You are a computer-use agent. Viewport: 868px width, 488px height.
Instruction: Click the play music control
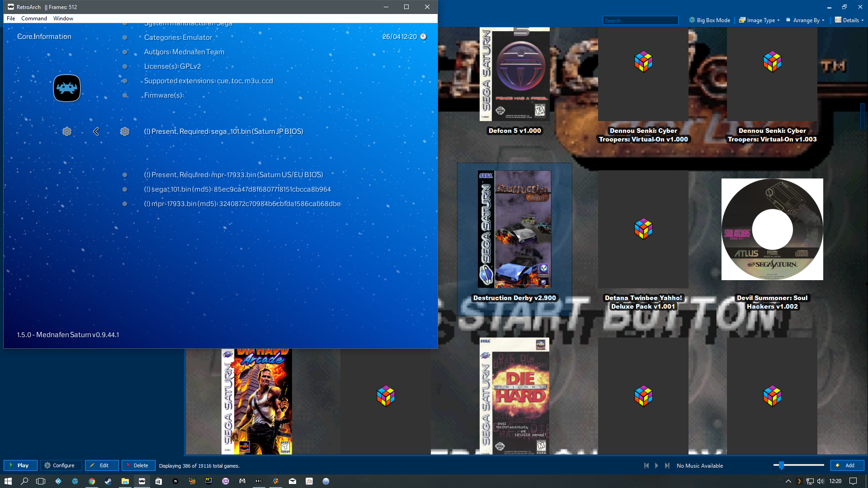657,465
